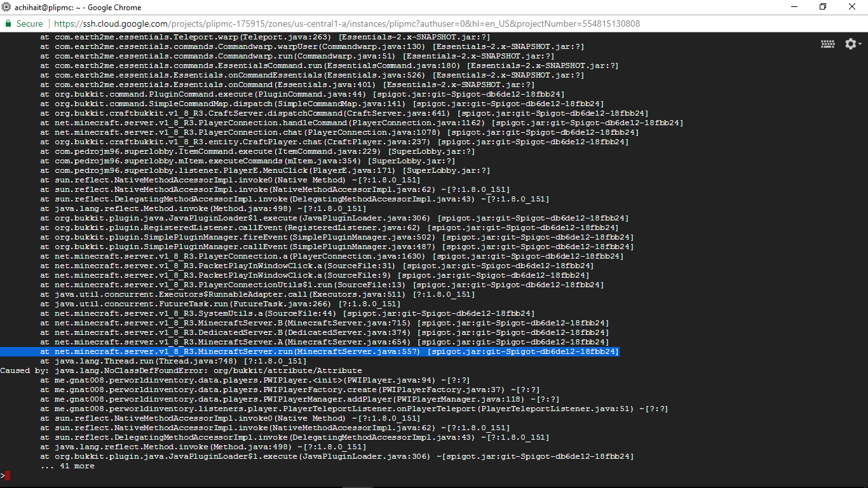Image resolution: width=868 pixels, height=488 pixels.
Task: Click the '... 41 more' line
Action: [67, 466]
